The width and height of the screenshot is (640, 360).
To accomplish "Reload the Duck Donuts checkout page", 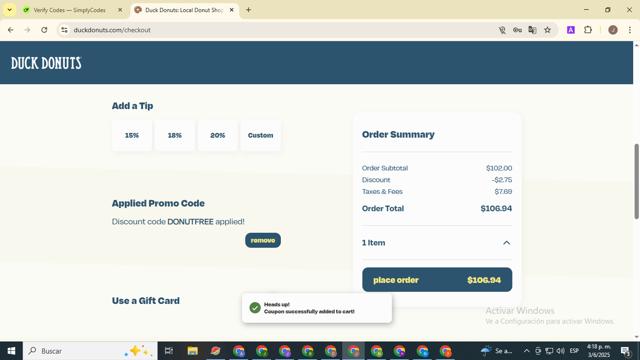I will click(x=44, y=30).
